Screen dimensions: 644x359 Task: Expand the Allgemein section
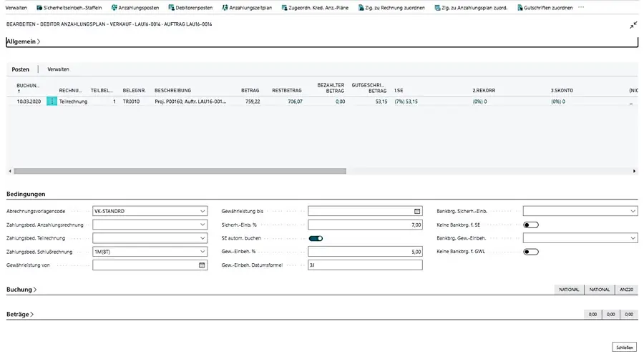[23, 41]
